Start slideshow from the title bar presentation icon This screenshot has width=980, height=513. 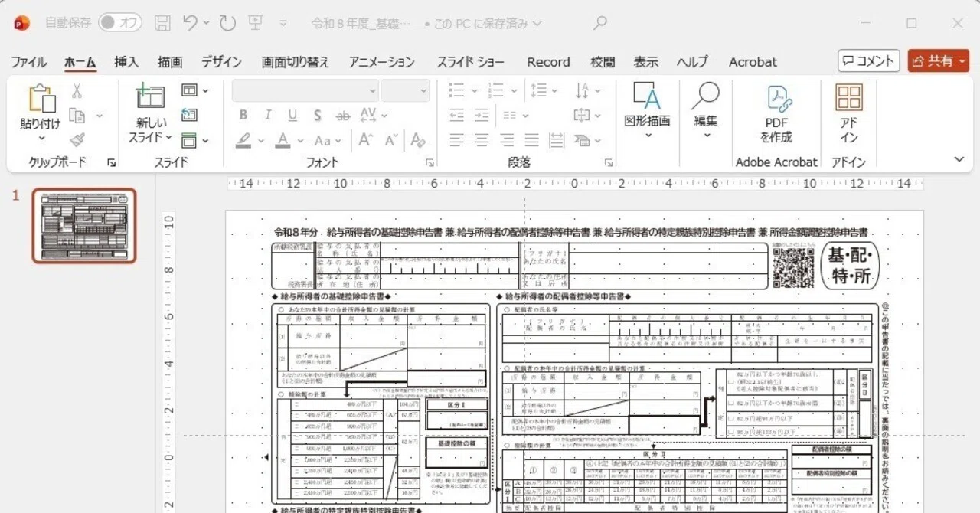click(256, 23)
